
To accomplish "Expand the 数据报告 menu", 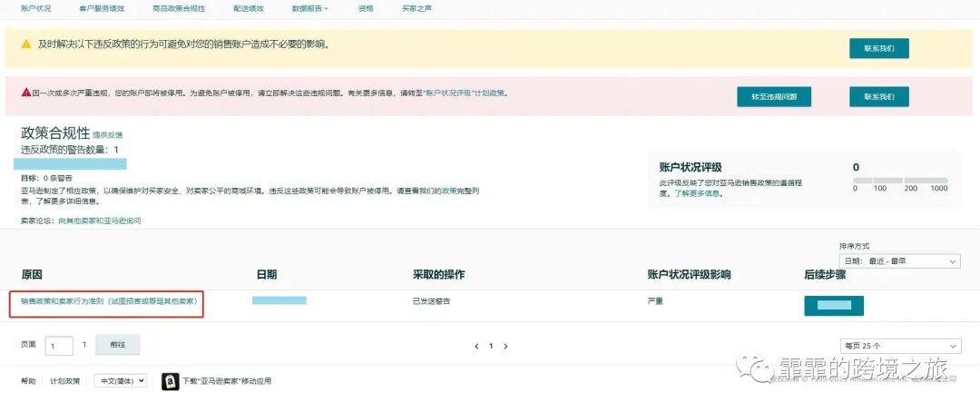I will point(310,9).
